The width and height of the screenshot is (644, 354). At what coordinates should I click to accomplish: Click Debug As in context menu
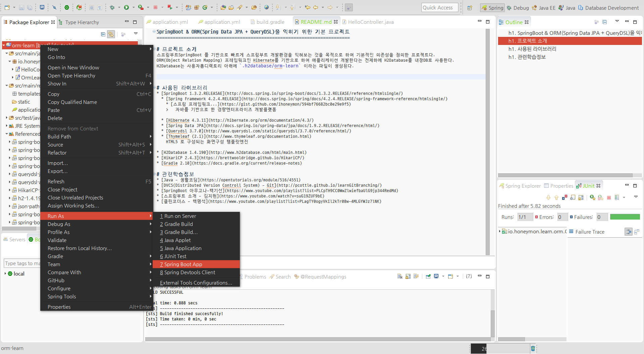[x=97, y=224]
